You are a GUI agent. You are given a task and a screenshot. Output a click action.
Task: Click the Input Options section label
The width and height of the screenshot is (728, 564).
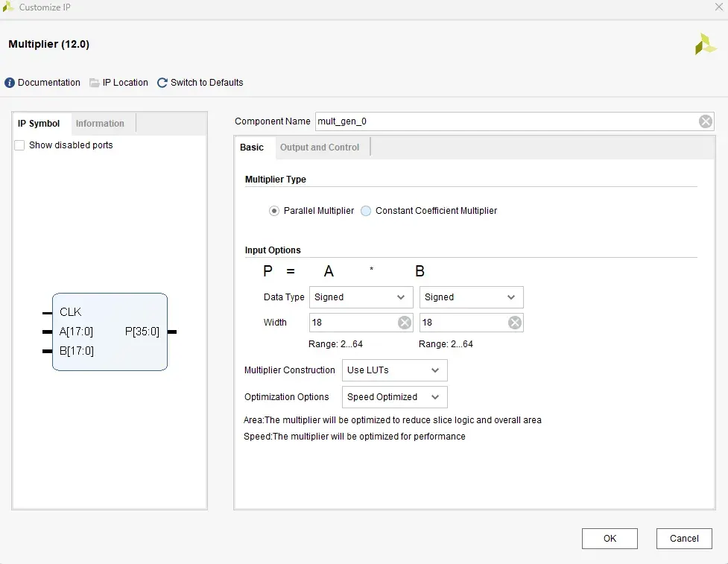pos(273,250)
